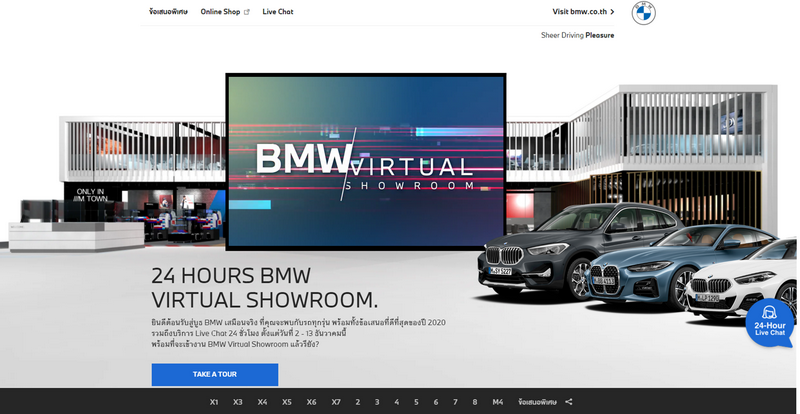The image size is (800, 414).
Task: Click external link icon beside Online Shop
Action: tap(247, 13)
